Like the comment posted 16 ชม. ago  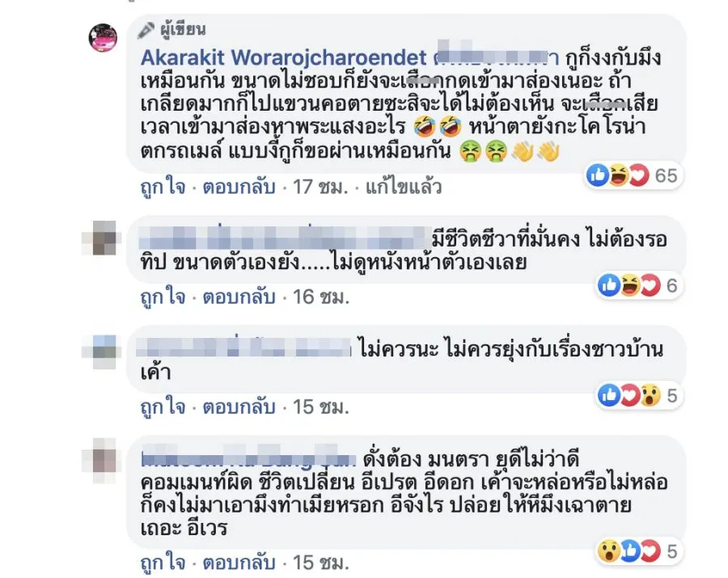tap(163, 297)
